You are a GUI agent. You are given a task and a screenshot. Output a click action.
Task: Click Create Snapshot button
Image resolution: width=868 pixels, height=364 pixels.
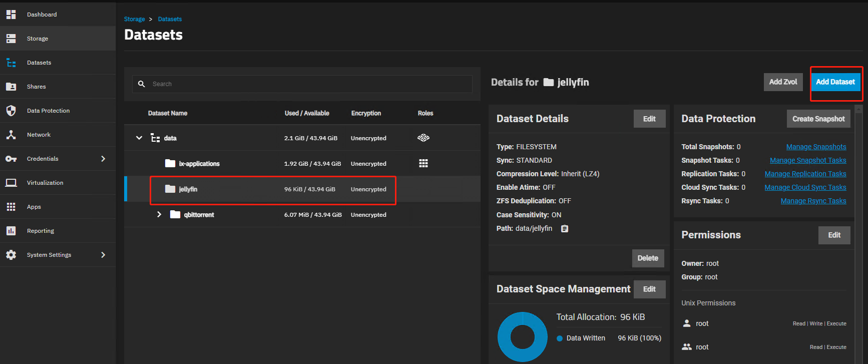[818, 119]
